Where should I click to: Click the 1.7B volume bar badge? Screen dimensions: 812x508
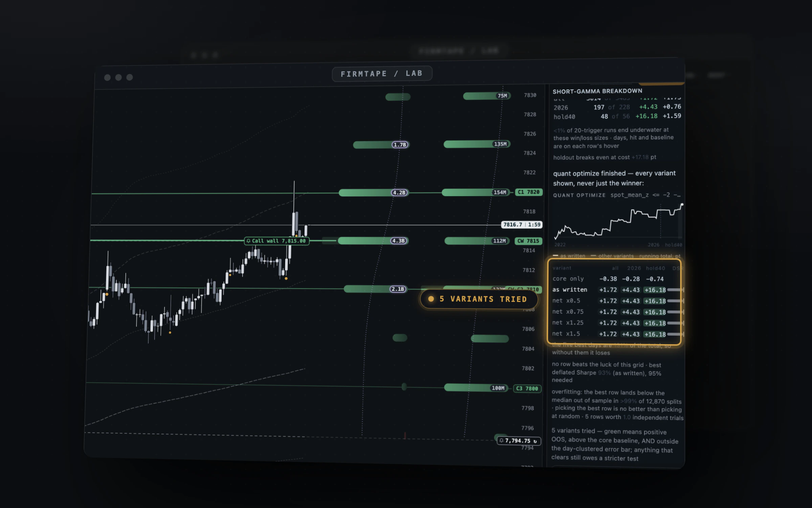(x=400, y=145)
